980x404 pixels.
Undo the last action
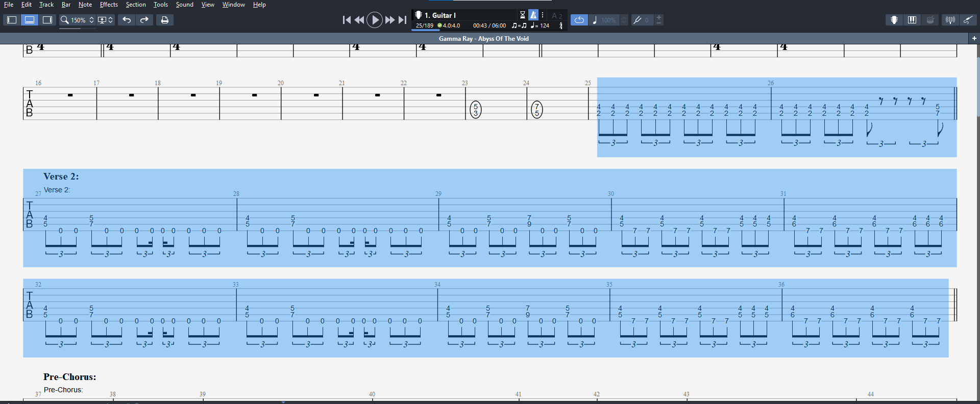tap(127, 20)
